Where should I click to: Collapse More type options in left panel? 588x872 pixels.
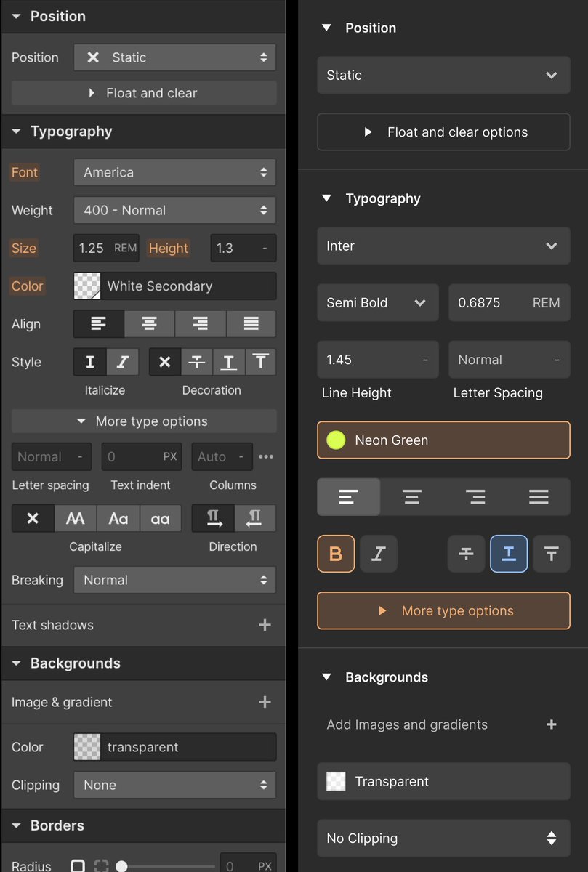tap(144, 421)
